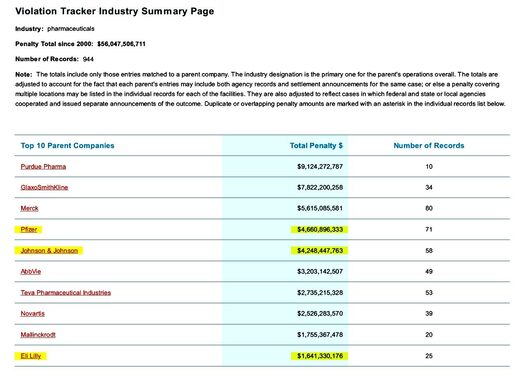Select Eli Lilly's highlighted penalty amount
The width and height of the screenshot is (520, 373).
(x=320, y=356)
